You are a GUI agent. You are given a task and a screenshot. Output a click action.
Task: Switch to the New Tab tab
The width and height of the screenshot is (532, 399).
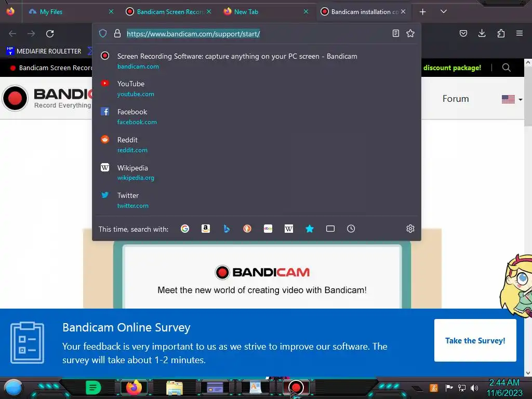[267, 12]
